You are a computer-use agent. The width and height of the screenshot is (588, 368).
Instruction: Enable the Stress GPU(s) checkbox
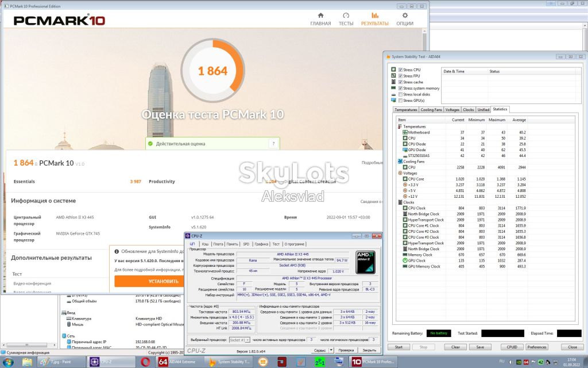pos(400,100)
